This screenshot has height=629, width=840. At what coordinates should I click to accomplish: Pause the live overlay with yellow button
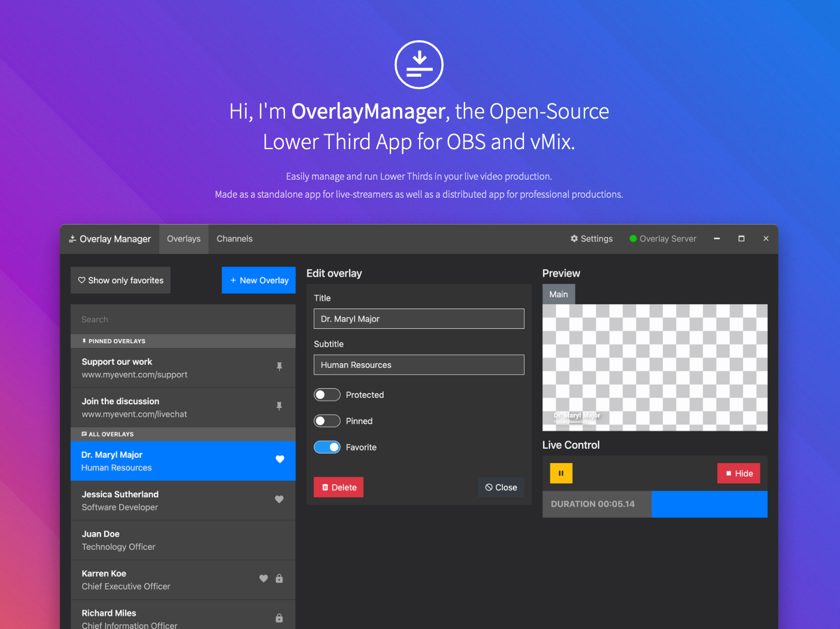pos(561,473)
